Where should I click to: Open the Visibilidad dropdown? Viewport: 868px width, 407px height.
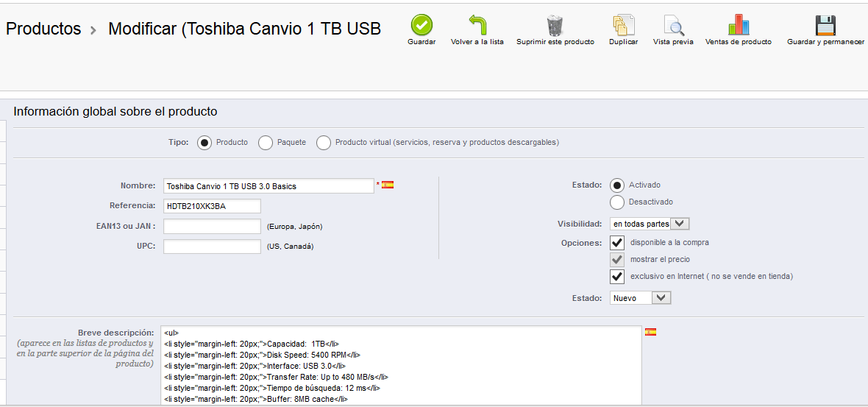650,224
